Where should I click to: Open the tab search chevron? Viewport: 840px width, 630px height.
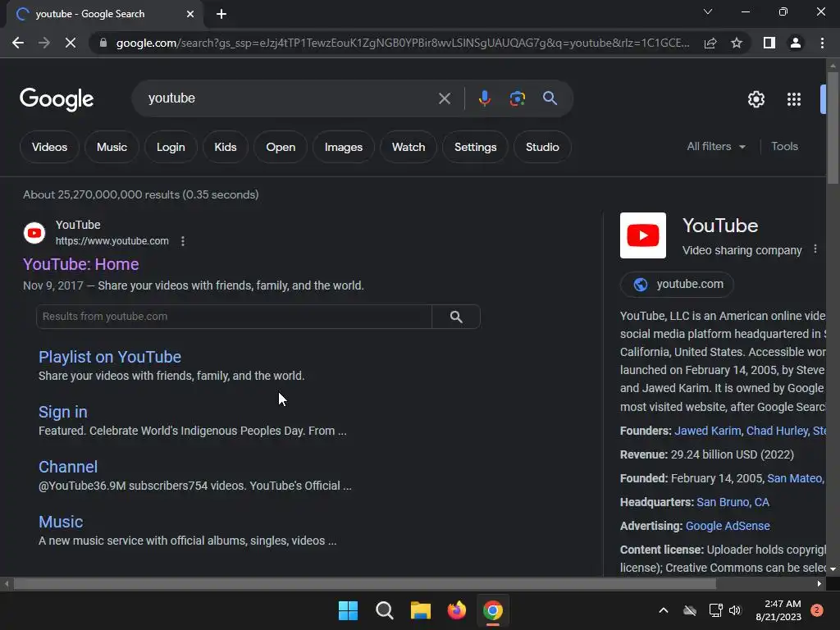coord(708,11)
